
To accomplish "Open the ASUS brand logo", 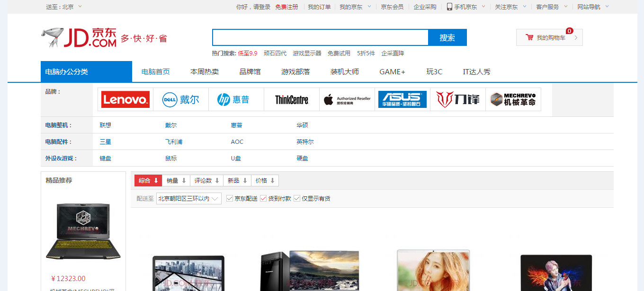I will click(402, 99).
